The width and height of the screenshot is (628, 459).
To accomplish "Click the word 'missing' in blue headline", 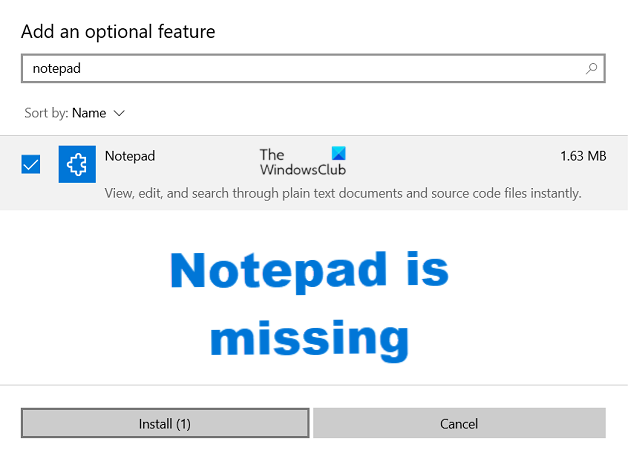I will click(309, 339).
